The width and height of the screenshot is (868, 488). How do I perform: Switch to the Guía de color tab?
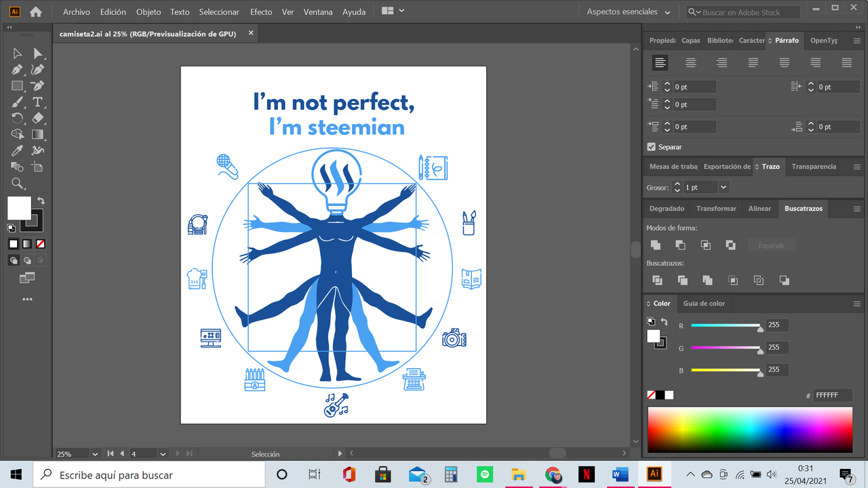[704, 304]
